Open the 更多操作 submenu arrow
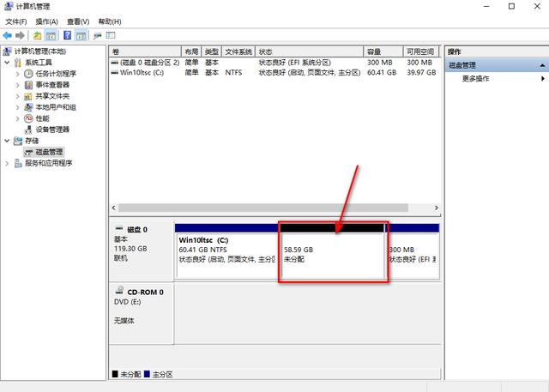Screen dimensions: 549x392 click(x=543, y=78)
